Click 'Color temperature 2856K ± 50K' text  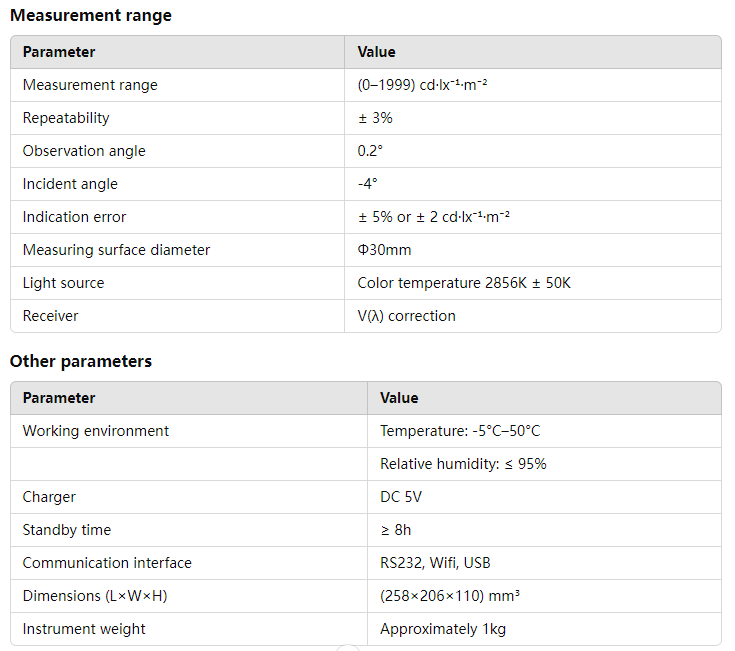point(464,283)
